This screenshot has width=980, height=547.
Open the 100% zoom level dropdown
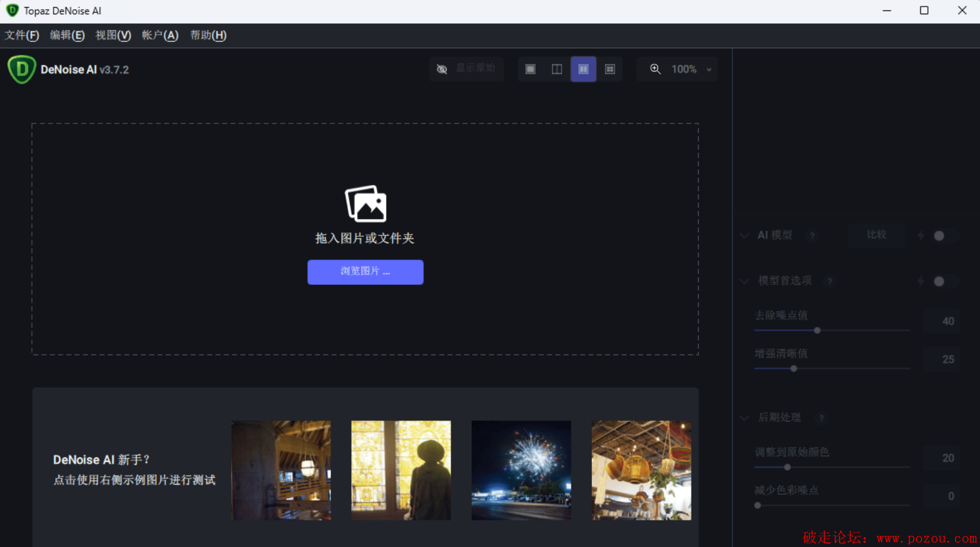(x=691, y=69)
